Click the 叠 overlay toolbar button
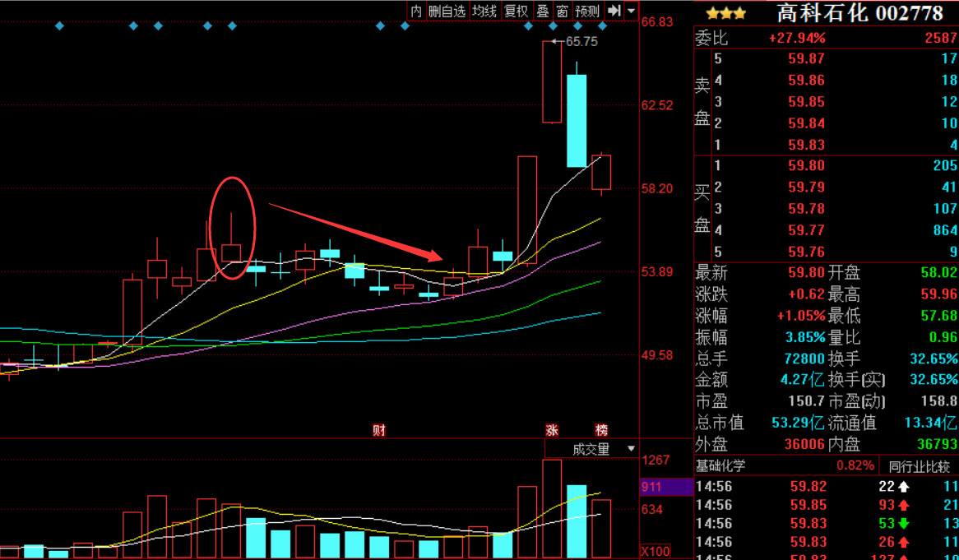The height and width of the screenshot is (560, 959). (543, 11)
